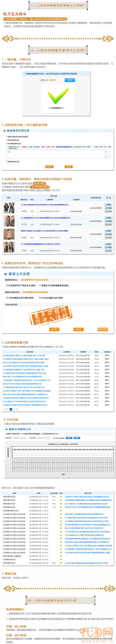Click the keyword text area containing 11
Screen dimensions: 116x644
click(x=56, y=154)
